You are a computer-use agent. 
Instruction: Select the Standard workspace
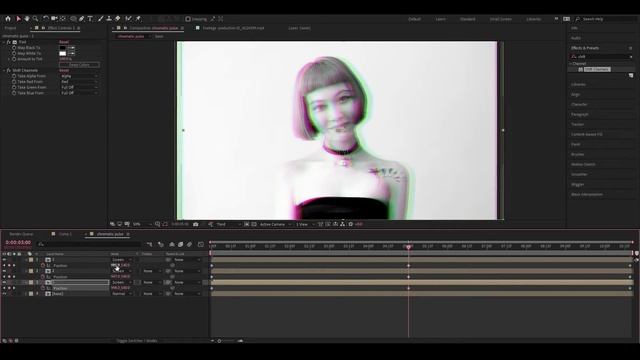(467, 19)
